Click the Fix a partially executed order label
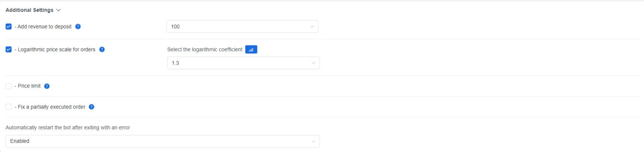This screenshot has width=644, height=152. click(50, 107)
